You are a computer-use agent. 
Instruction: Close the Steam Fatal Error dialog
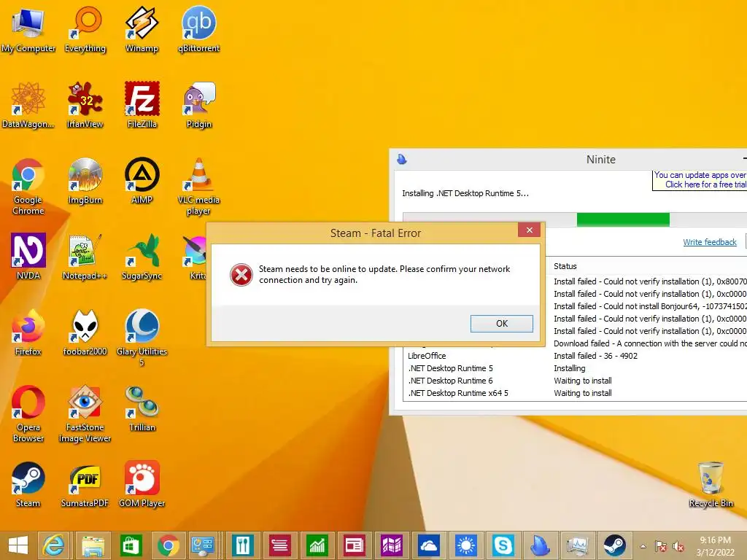[530, 230]
